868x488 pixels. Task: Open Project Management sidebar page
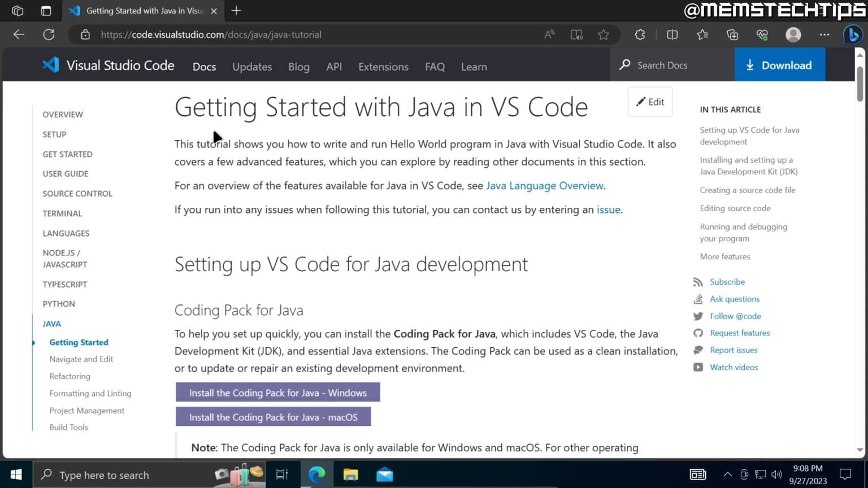[86, 411]
